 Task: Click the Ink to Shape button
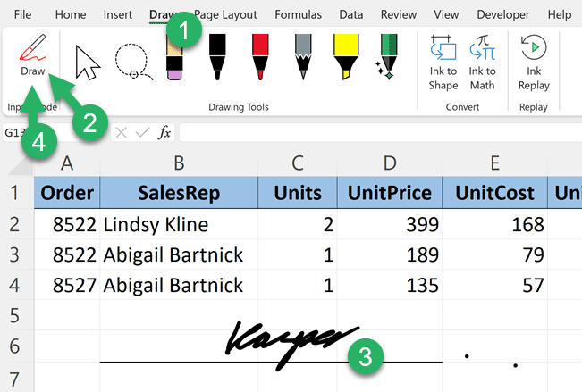(x=443, y=63)
